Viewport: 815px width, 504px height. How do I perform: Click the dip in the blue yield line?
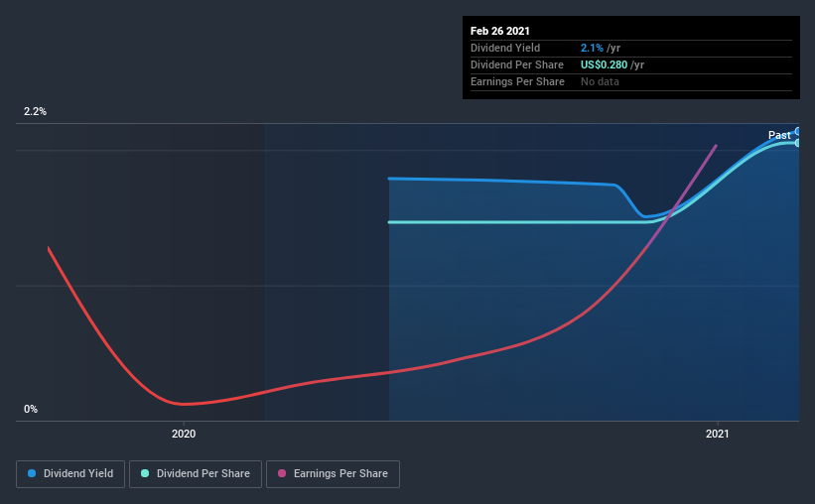644,216
